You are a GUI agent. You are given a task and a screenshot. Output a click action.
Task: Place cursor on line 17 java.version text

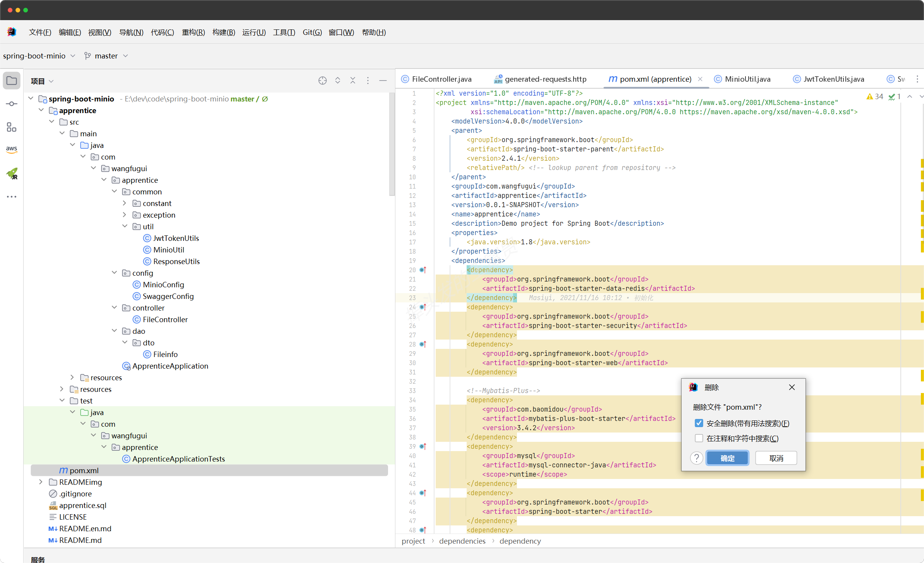(x=528, y=242)
